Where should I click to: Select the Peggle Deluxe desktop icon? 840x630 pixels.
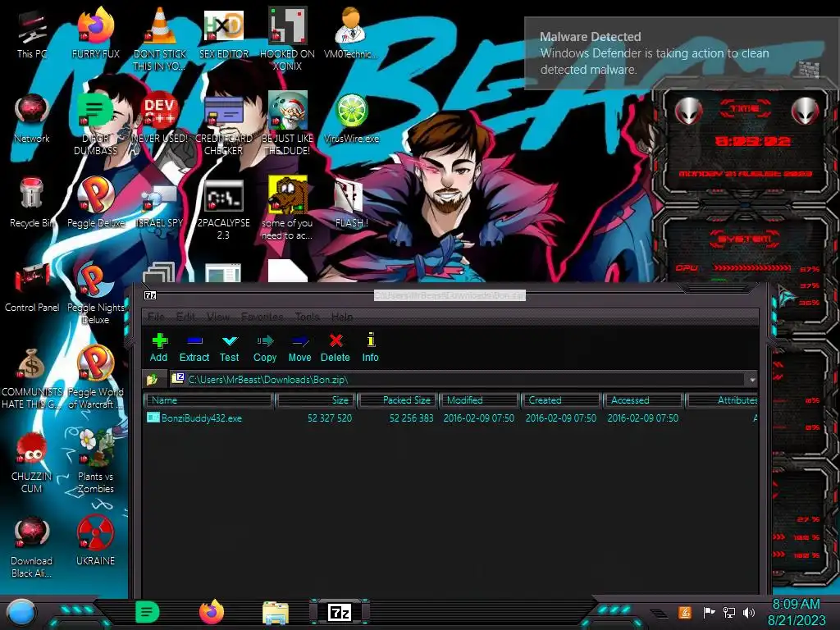point(95,203)
